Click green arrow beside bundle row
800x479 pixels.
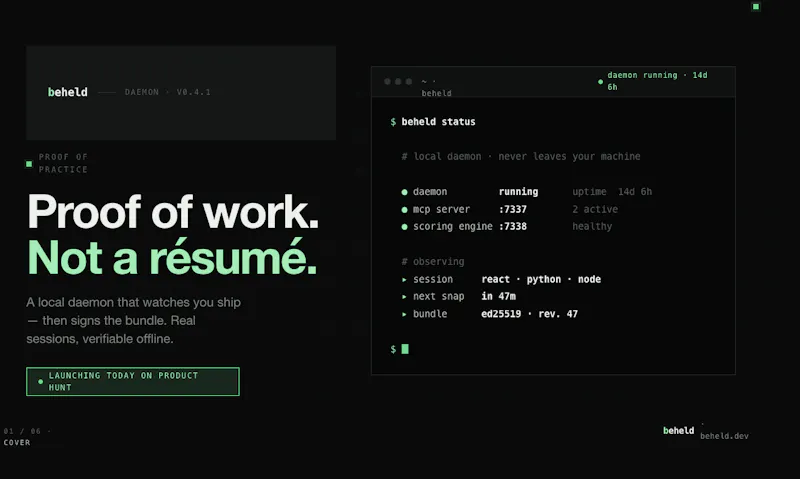[x=404, y=314]
